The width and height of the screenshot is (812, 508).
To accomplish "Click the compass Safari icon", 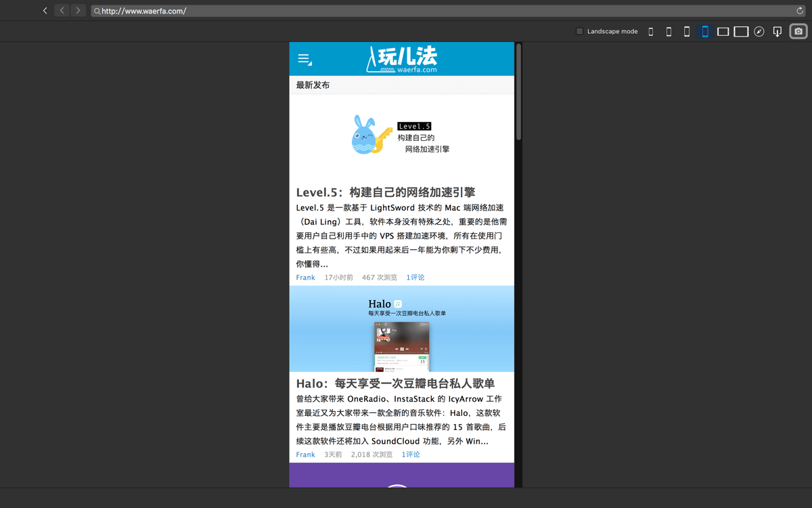I will [759, 32].
